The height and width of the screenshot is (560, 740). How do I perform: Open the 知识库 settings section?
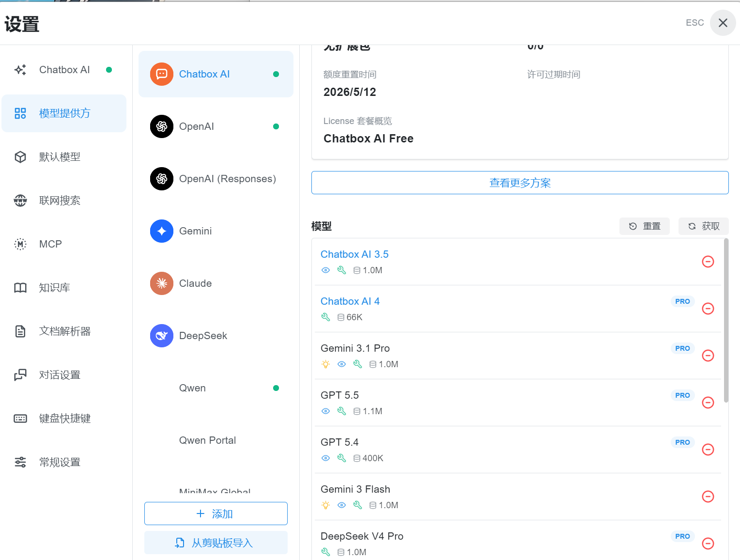[64, 288]
